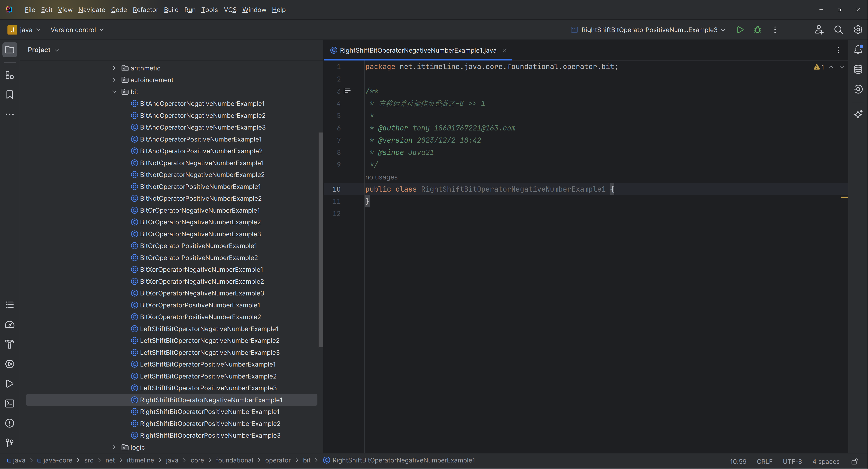Open editor tab options menu
868x469 pixels.
[x=838, y=50]
